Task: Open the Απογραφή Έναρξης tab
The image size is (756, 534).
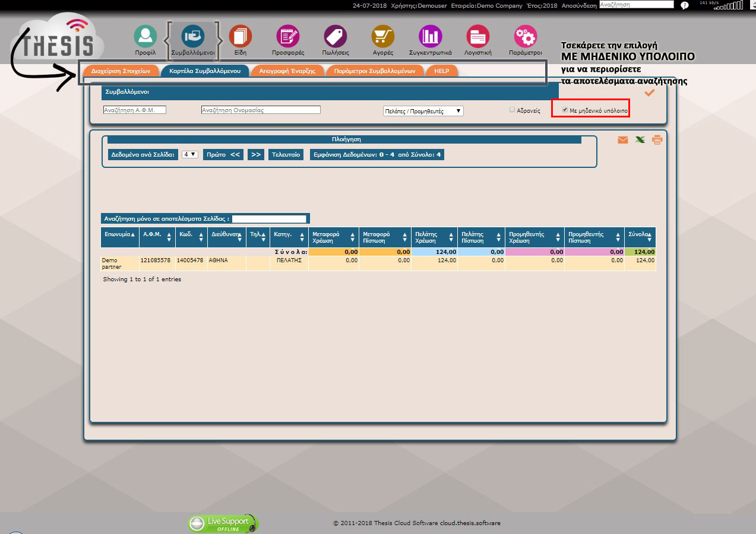Action: tap(287, 71)
